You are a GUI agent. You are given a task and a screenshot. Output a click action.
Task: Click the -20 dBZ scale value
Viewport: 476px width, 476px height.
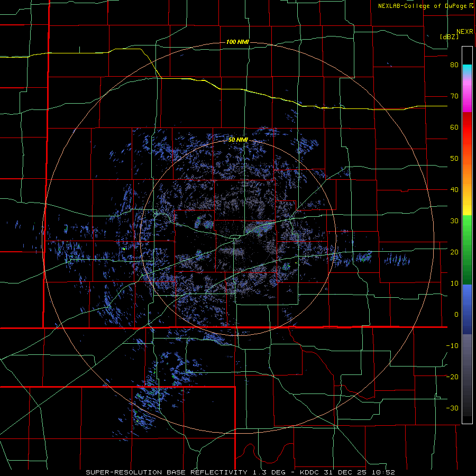(x=452, y=377)
